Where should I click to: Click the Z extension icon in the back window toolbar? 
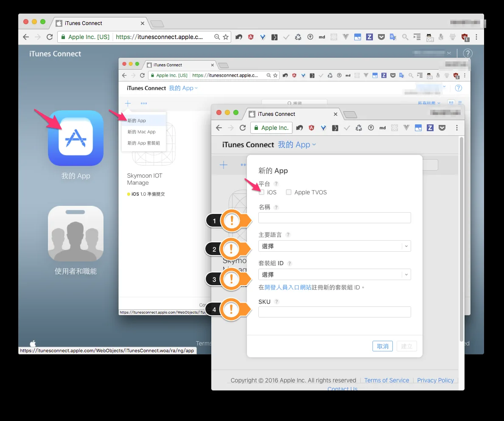pos(370,37)
